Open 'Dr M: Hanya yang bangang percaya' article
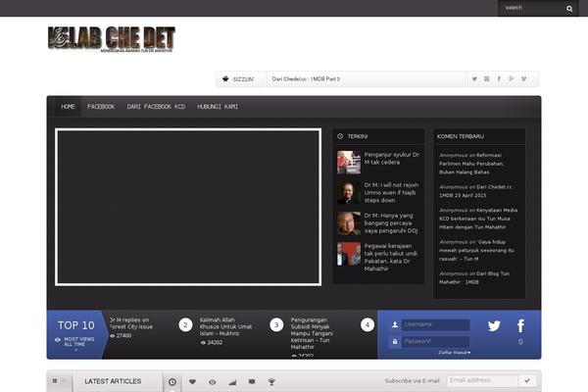Image resolution: width=588 pixels, height=392 pixels. [x=391, y=222]
